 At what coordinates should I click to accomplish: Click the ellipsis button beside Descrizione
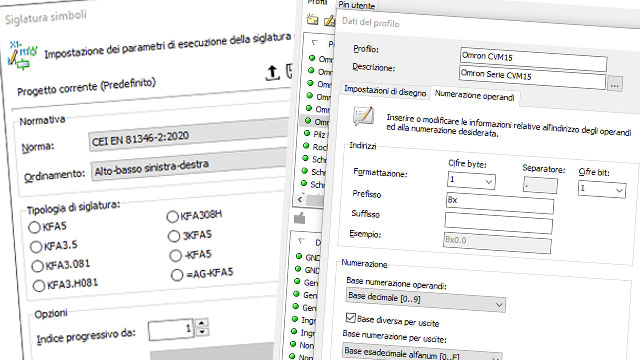pos(615,84)
